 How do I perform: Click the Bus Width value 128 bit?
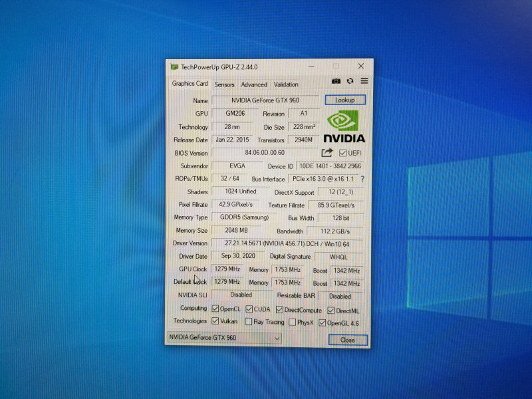[x=340, y=218]
